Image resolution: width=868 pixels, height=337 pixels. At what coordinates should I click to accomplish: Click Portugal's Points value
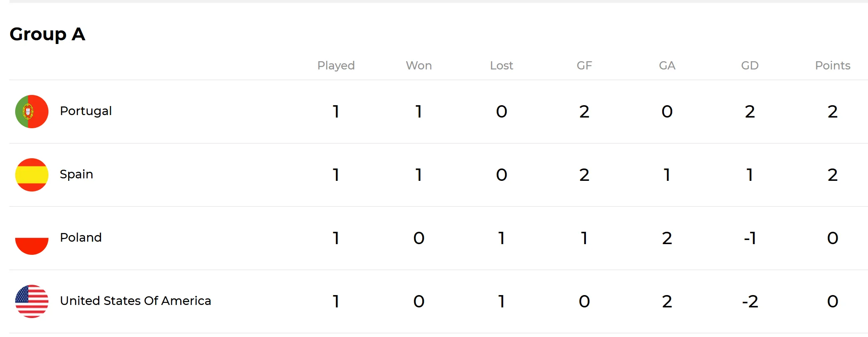(x=833, y=111)
